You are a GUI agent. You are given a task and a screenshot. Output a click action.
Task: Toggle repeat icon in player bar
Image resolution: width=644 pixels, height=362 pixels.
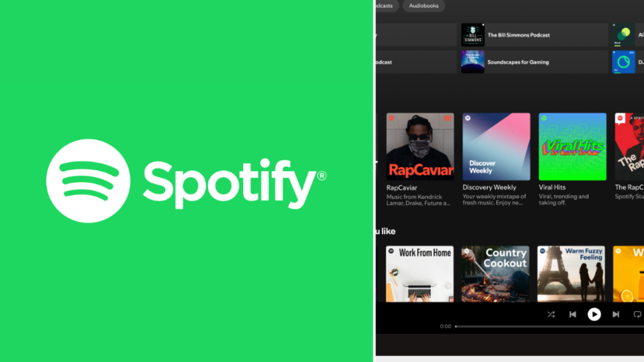637,314
